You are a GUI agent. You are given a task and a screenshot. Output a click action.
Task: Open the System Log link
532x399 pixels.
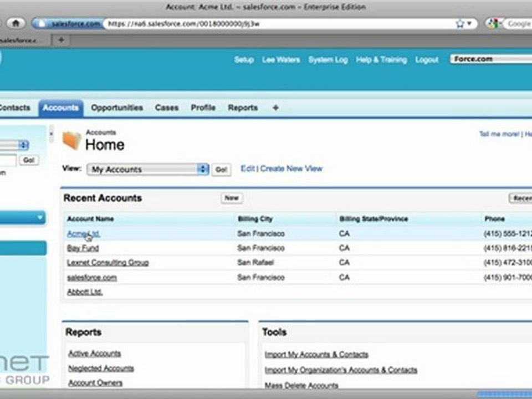pyautogui.click(x=328, y=60)
